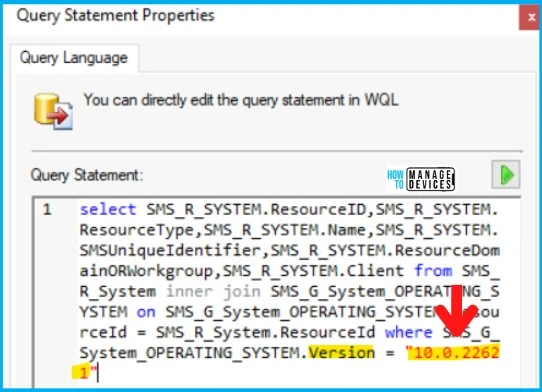Screen dimensions: 542x392
Task: Click the "inner join" keywords in the query
Action: pos(213,291)
